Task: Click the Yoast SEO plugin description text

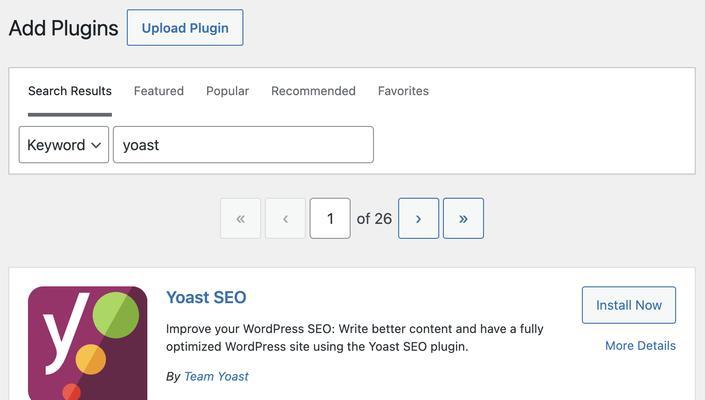Action: coord(355,338)
